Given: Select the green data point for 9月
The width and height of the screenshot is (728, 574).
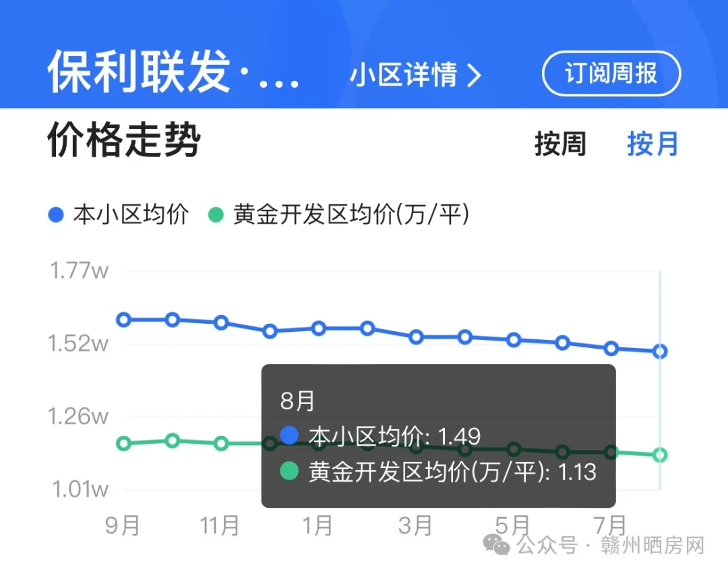Looking at the screenshot, I should (123, 443).
